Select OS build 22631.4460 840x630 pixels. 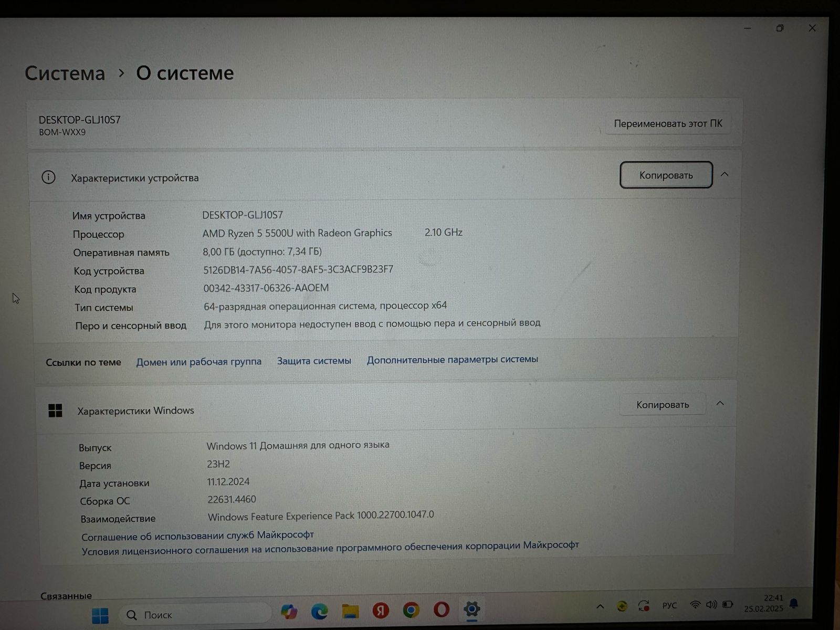point(232,499)
